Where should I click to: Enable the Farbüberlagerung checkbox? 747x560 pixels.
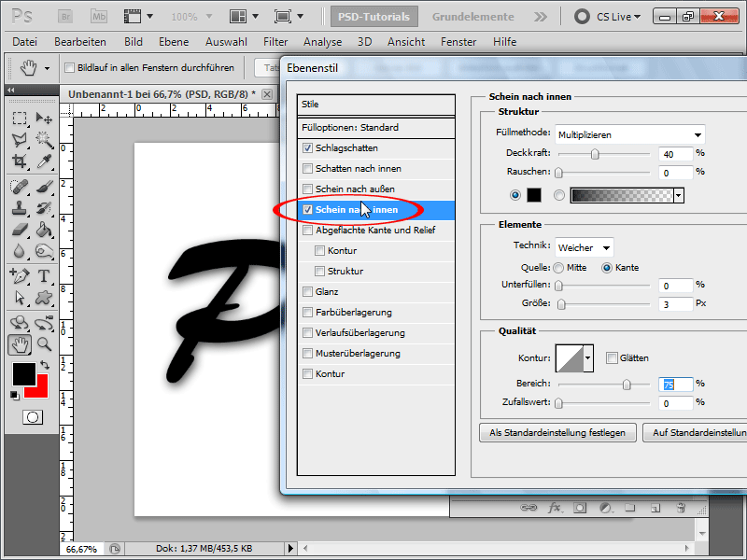click(x=308, y=313)
